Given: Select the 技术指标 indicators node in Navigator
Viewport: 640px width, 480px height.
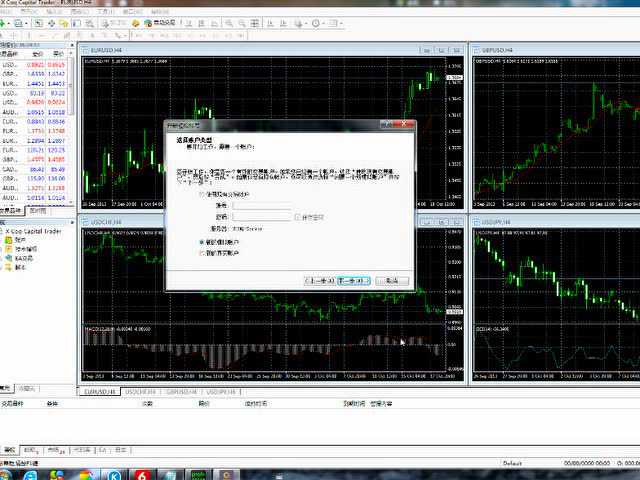Looking at the screenshot, I should point(21,249).
